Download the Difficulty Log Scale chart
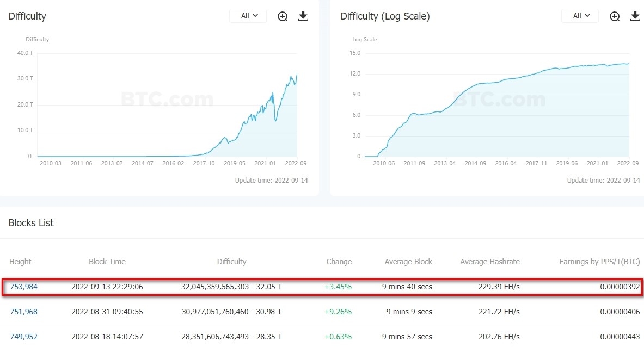The width and height of the screenshot is (644, 347). click(635, 16)
